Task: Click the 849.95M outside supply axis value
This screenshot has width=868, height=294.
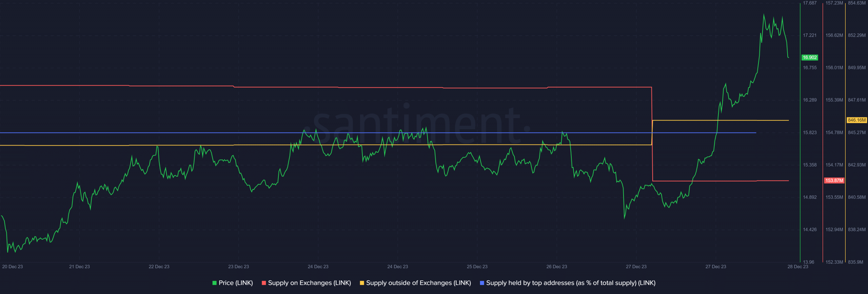Action: click(x=857, y=68)
